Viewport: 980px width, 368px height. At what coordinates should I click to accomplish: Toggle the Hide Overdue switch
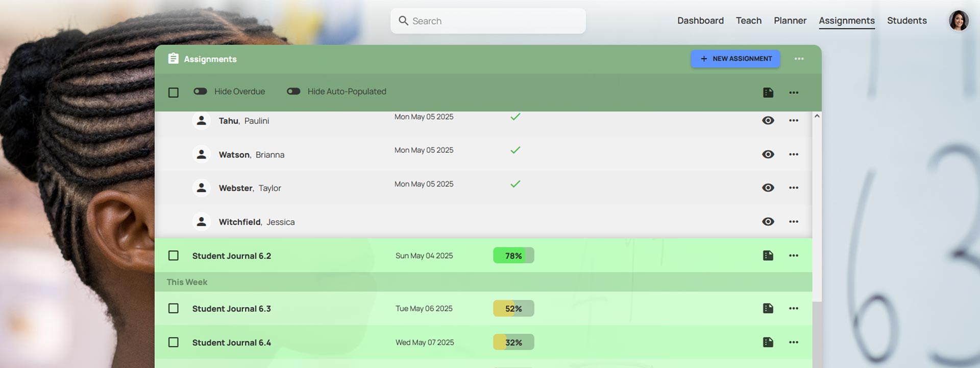(x=200, y=91)
